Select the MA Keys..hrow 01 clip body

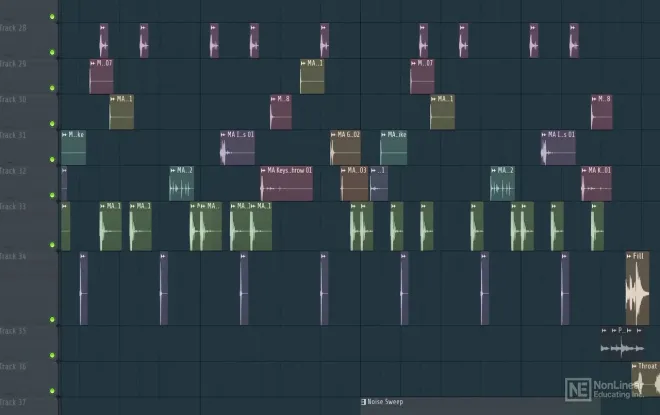[286, 188]
